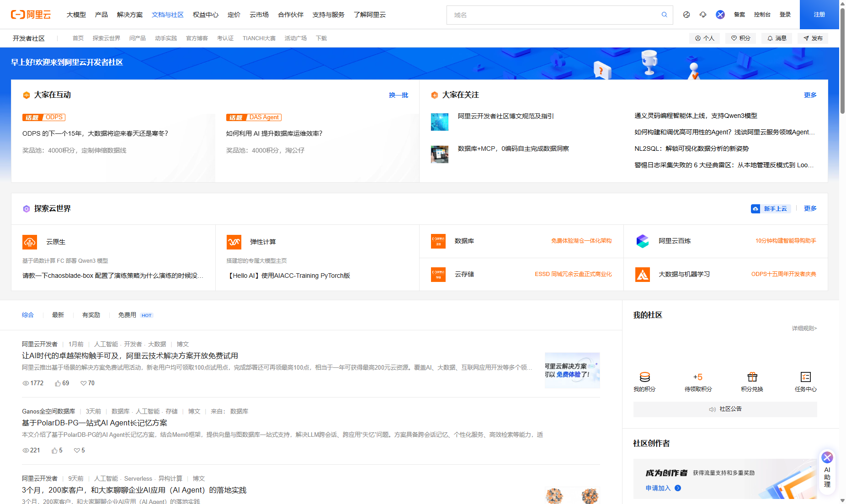This screenshot has width=846, height=504.
Task: Open the 权益中心 top menu
Action: pyautogui.click(x=206, y=15)
